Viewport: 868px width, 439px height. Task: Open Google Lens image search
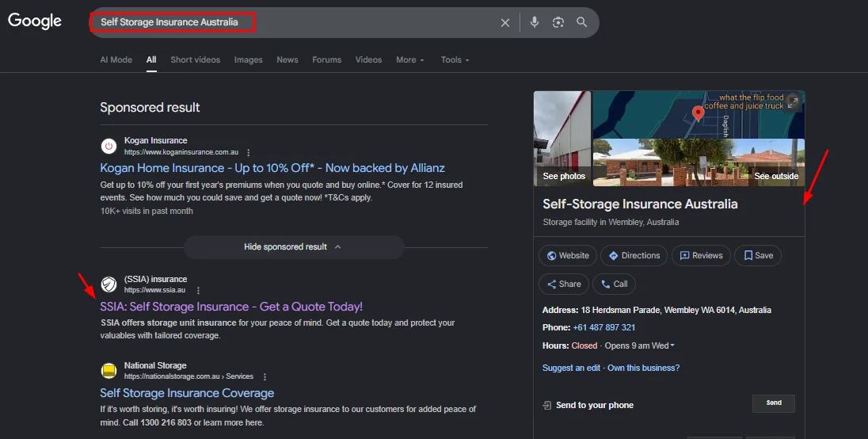pyautogui.click(x=558, y=22)
